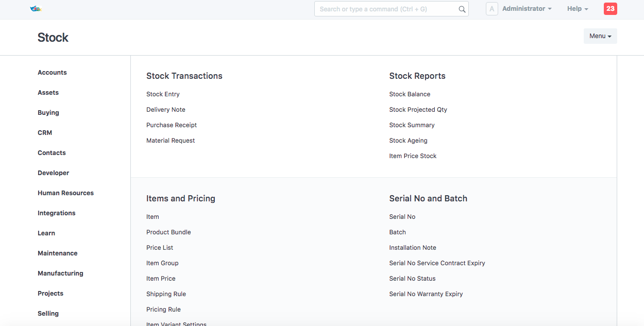
Task: View Serial No Service Contract Expiry
Action: point(437,263)
